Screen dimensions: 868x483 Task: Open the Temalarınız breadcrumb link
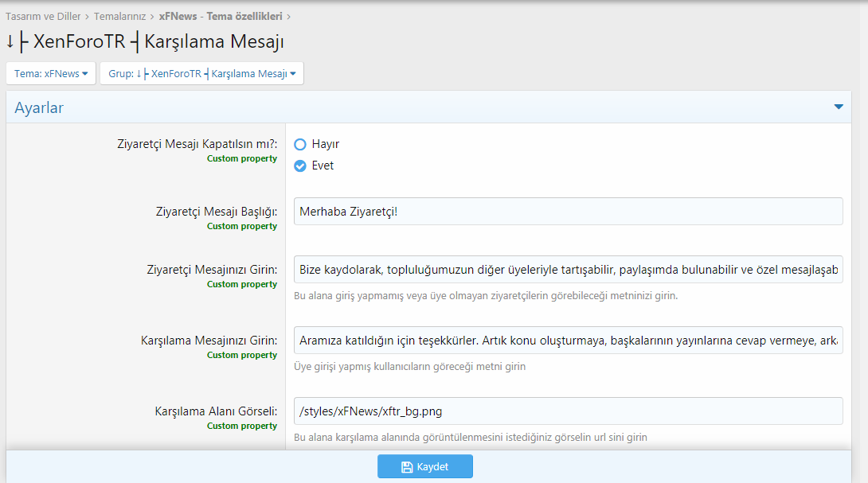pyautogui.click(x=119, y=17)
